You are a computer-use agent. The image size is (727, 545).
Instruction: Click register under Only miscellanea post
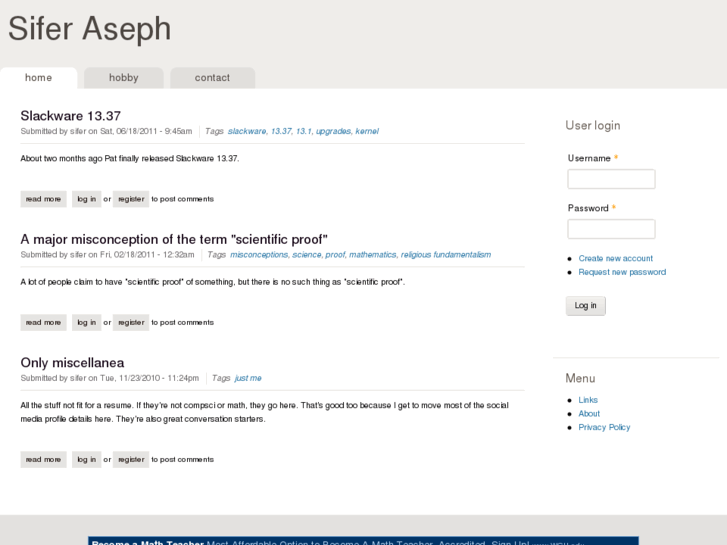[131, 460]
